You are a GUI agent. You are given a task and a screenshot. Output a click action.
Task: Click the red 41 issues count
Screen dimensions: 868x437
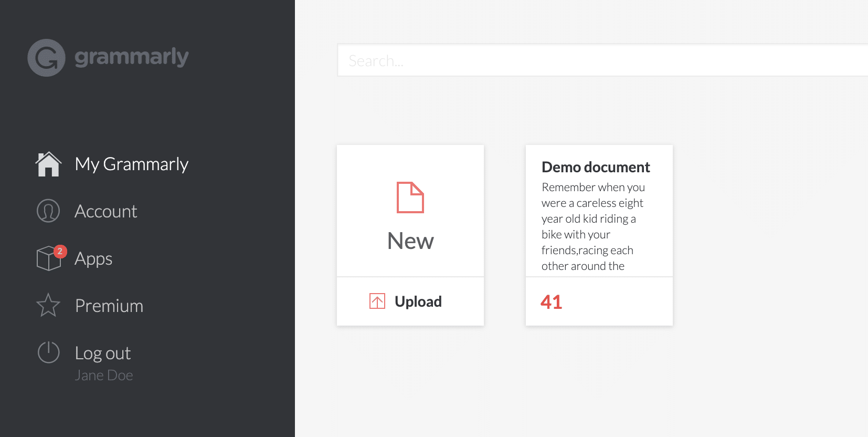click(551, 302)
